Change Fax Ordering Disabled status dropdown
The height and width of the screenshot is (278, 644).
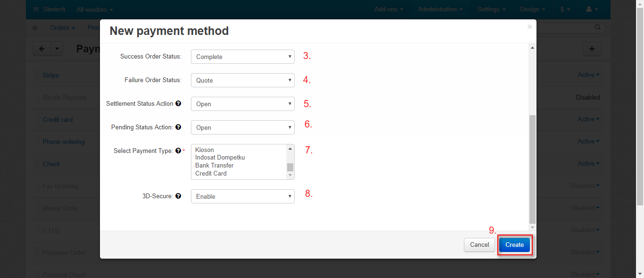pyautogui.click(x=585, y=185)
